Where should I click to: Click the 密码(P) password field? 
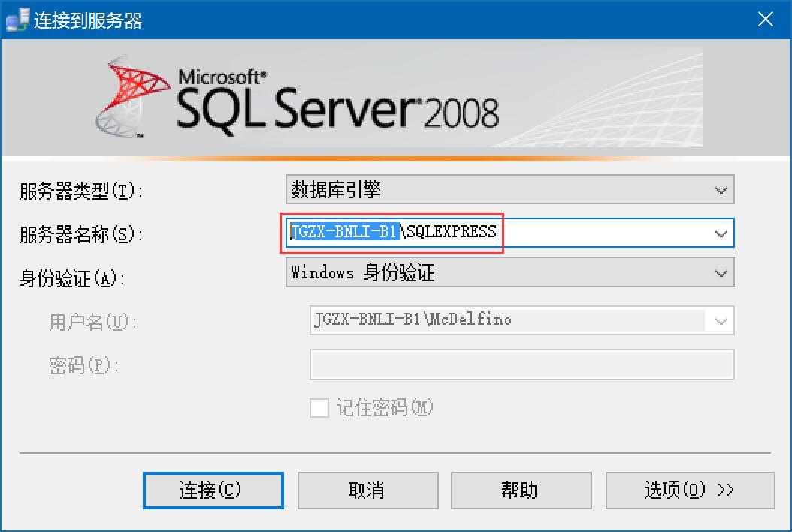[521, 364]
